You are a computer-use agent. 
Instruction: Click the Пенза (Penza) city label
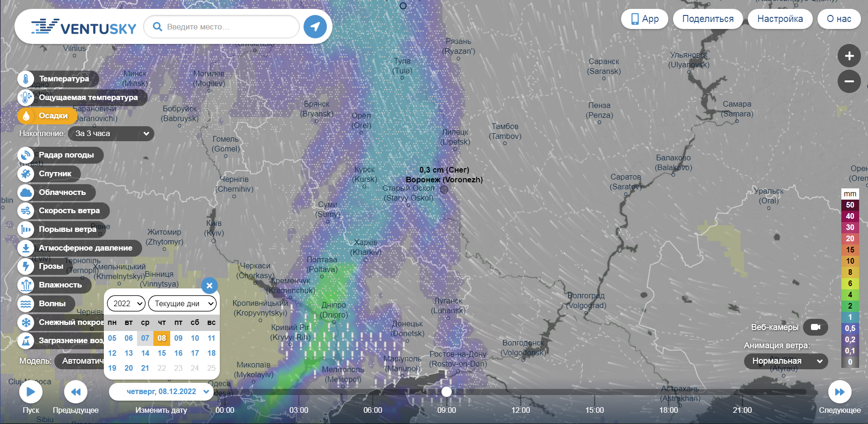(600, 110)
